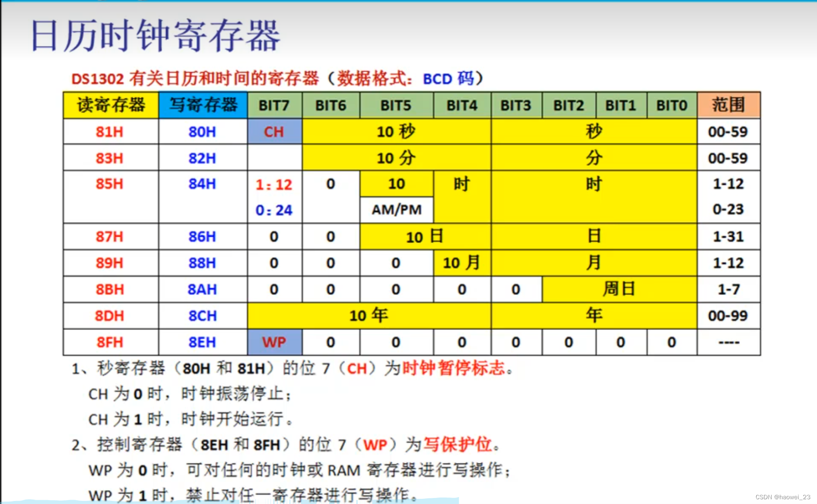Image resolution: width=817 pixels, height=504 pixels.
Task: Click the 0-23 hour range text
Action: tap(728, 209)
